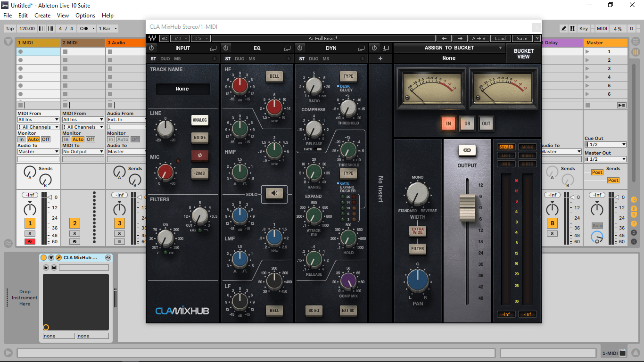Open the Options menu
The width and height of the screenshot is (644, 362).
click(x=85, y=16)
